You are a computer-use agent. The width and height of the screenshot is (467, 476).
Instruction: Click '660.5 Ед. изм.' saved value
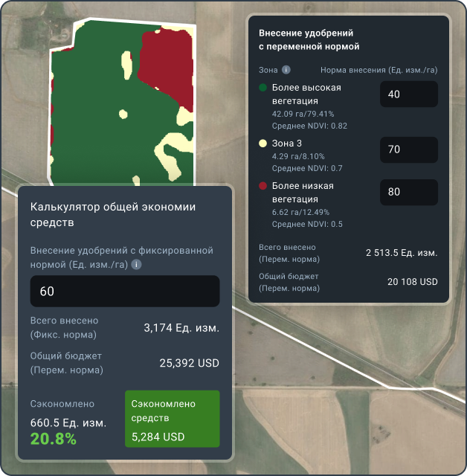[x=68, y=423]
